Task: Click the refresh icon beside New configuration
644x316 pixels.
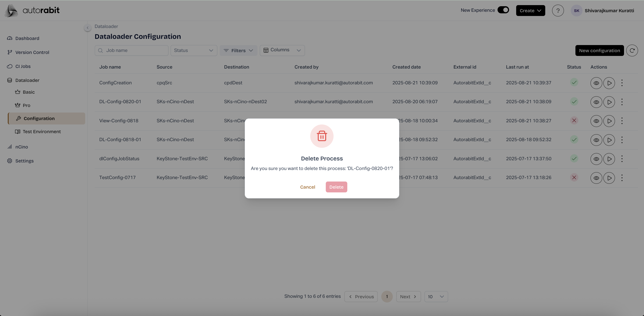Action: (x=632, y=51)
